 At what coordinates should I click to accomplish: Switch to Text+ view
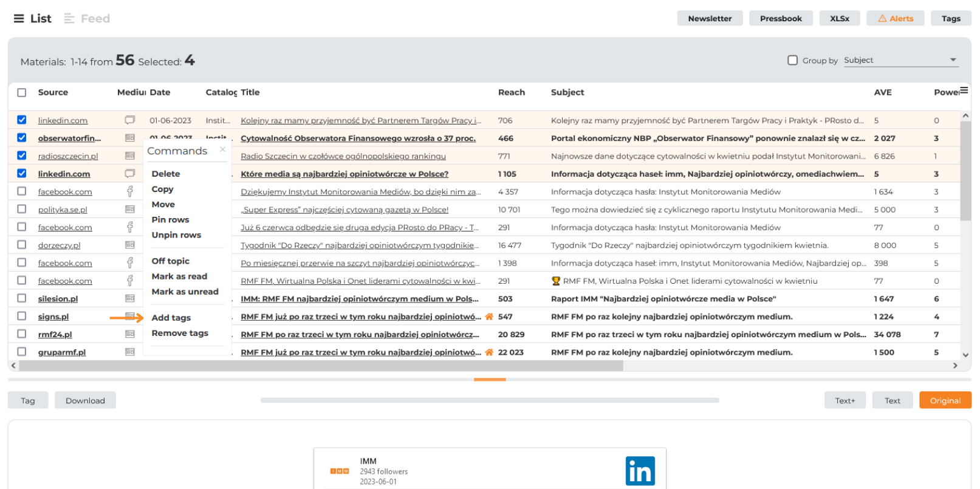(845, 400)
